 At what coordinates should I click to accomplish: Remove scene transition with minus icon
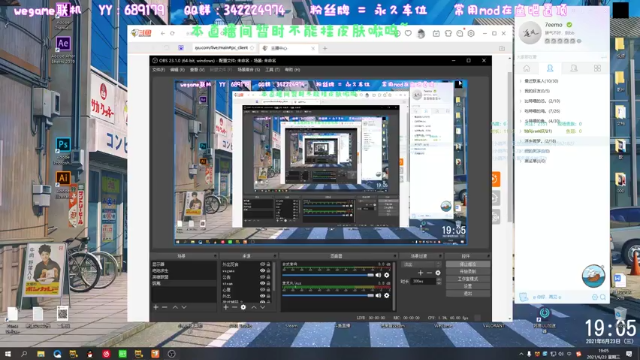[x=429, y=273]
